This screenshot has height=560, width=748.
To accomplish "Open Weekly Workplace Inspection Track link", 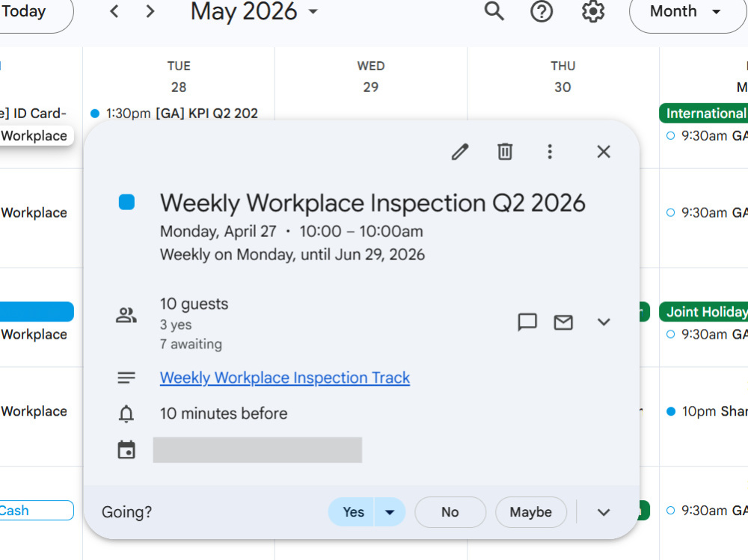I will click(285, 378).
